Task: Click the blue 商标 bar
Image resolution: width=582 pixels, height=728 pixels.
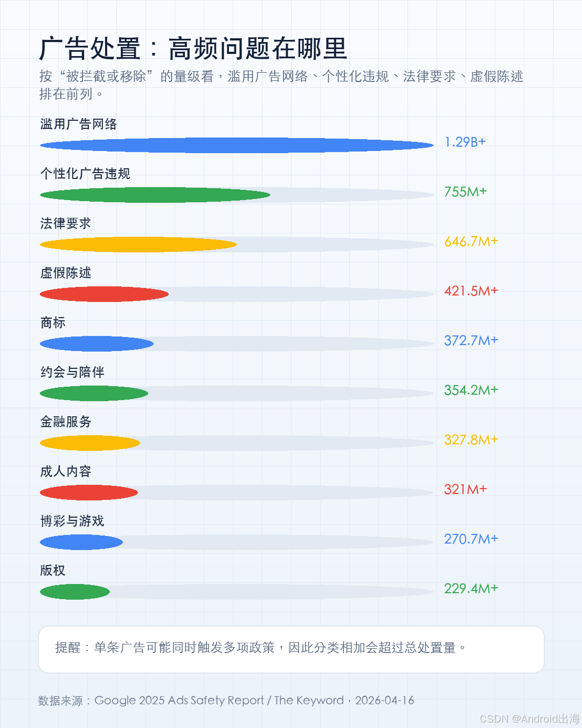Action: [96, 344]
